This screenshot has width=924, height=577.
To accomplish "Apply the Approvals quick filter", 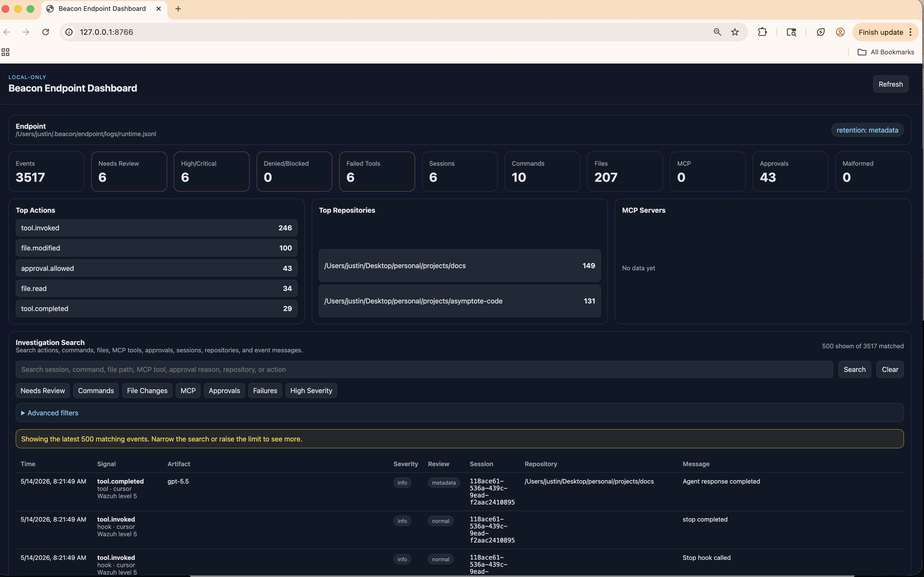I will [224, 391].
